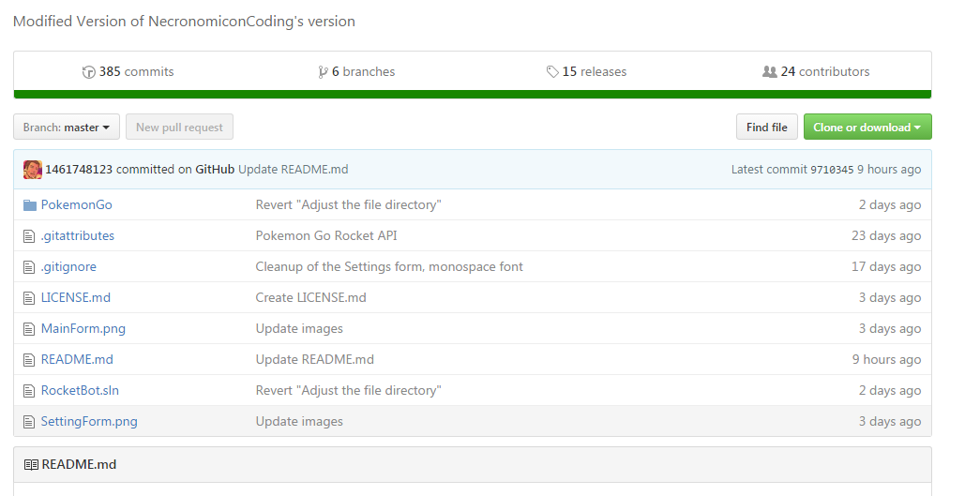Click the latest commit hash 9710345
The width and height of the screenshot is (980, 496).
click(832, 170)
